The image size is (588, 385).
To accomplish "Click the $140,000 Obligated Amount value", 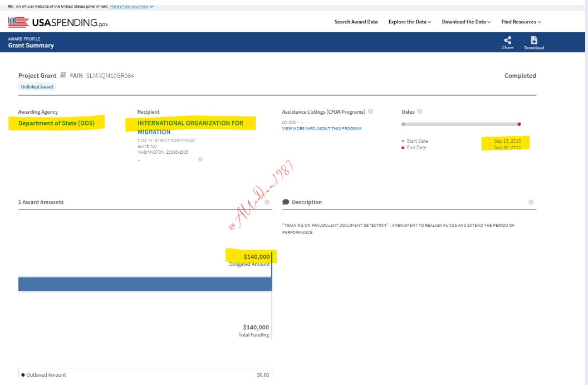I will tap(257, 257).
